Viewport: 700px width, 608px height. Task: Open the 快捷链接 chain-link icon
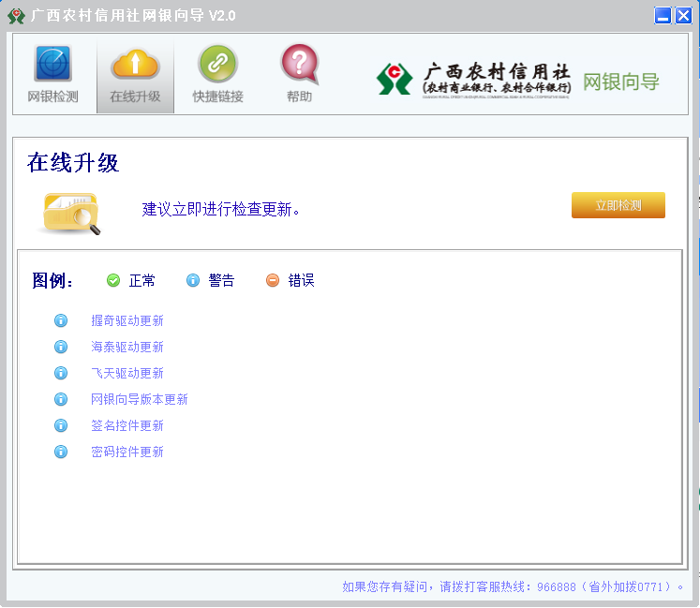(217, 64)
